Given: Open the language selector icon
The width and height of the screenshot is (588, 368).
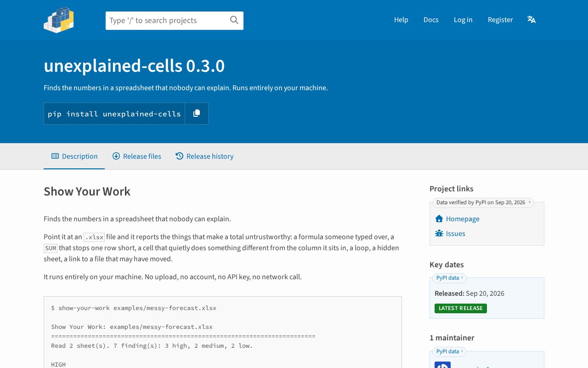Looking at the screenshot, I should point(531,19).
